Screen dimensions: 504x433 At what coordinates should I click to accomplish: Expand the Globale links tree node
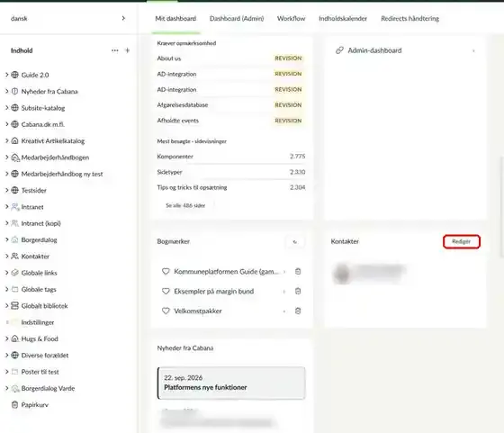coord(6,273)
